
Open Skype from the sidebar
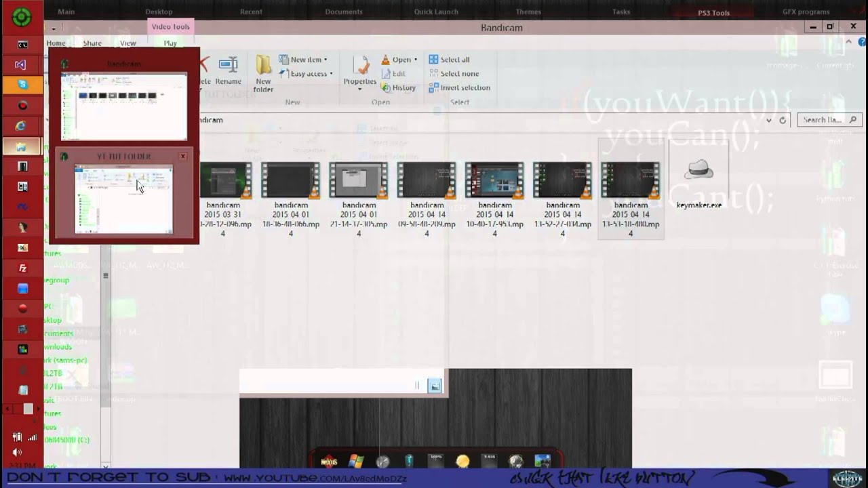22,85
